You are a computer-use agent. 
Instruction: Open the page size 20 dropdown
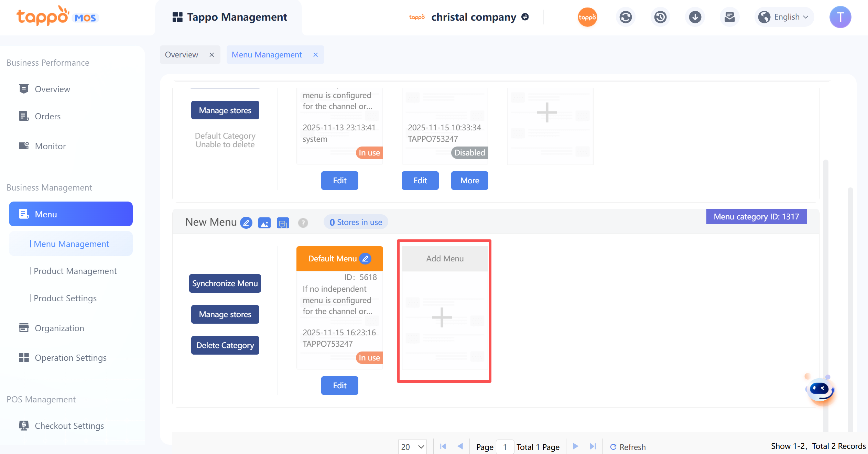tap(412, 446)
